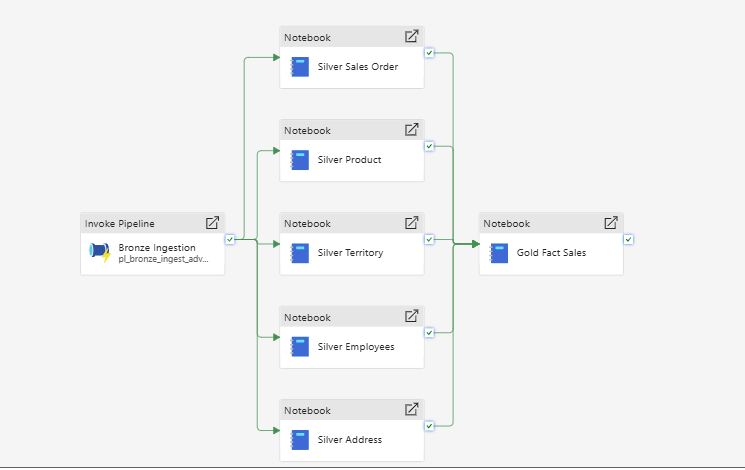Click the success checkmark on Bronze Ingestion
Screen dimensions: 745x470
(230, 240)
